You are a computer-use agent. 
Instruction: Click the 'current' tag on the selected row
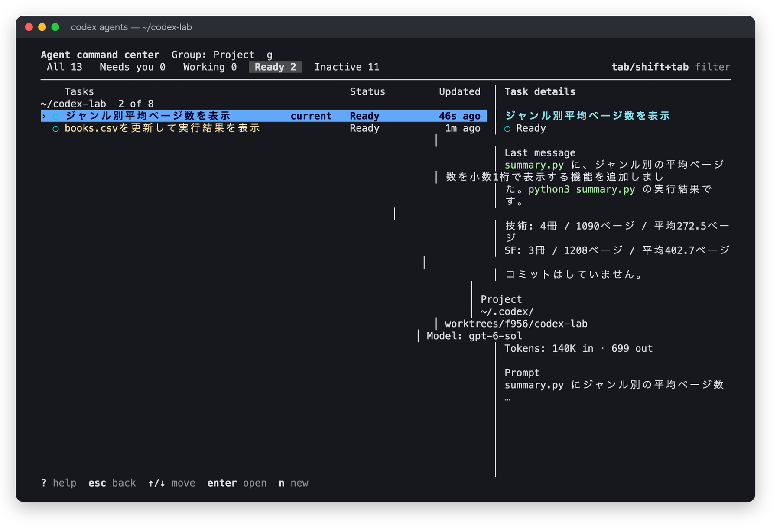311,116
